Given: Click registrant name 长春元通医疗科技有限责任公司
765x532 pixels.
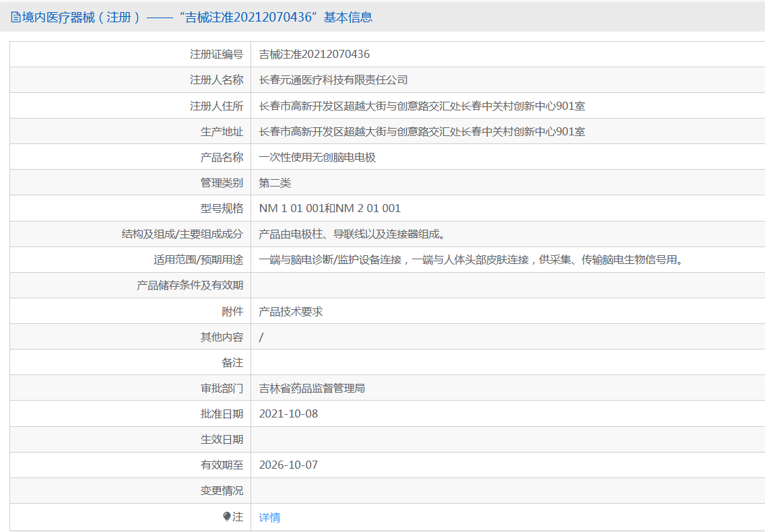Looking at the screenshot, I should pos(333,80).
